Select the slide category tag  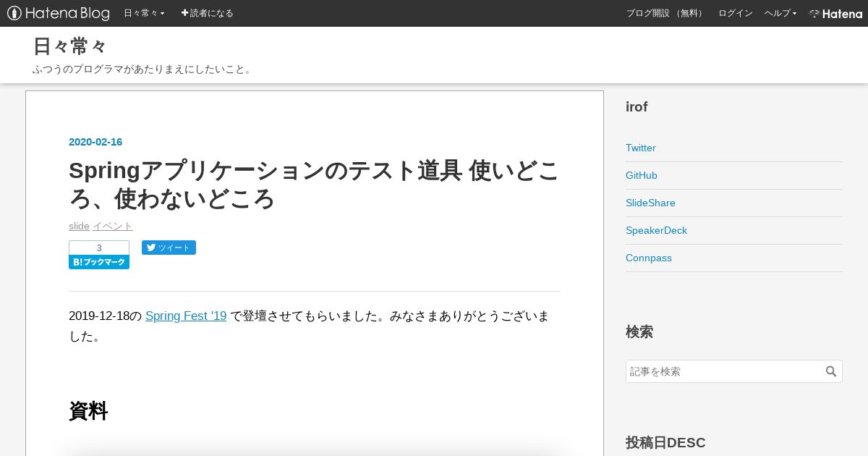[79, 226]
